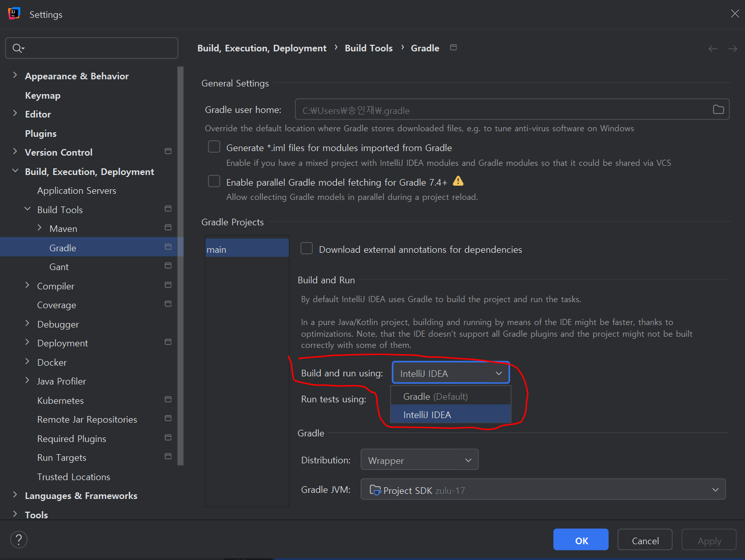The height and width of the screenshot is (560, 745).
Task: Select main in Gradle Projects list
Action: click(247, 249)
